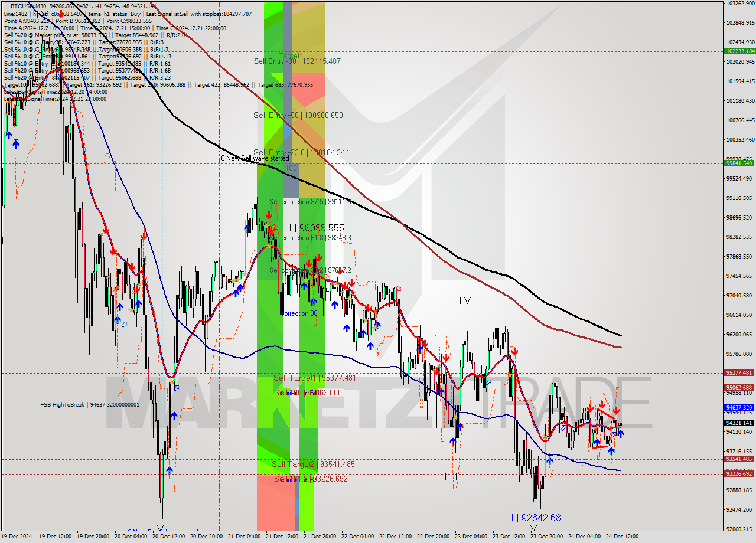Viewport: 756px width, 543px height.
Task: Click the '19 Dec 12:00' time axis label
Action: [56, 537]
